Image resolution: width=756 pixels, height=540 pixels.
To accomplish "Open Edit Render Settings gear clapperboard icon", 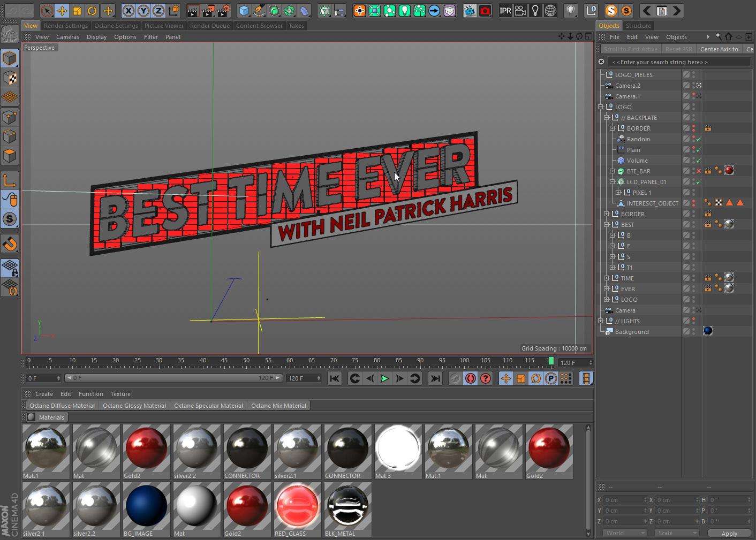I will [x=224, y=11].
